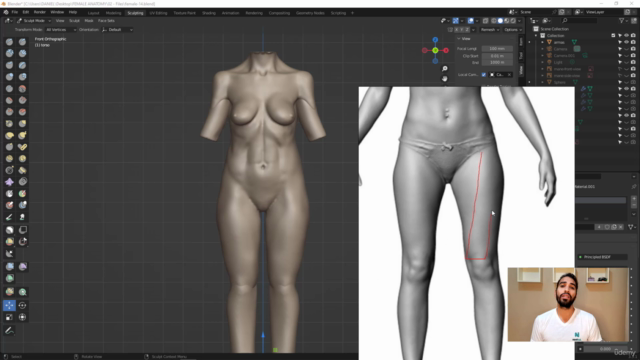Open Orientation Default dropdown
This screenshot has height=360, width=640.
pos(117,30)
